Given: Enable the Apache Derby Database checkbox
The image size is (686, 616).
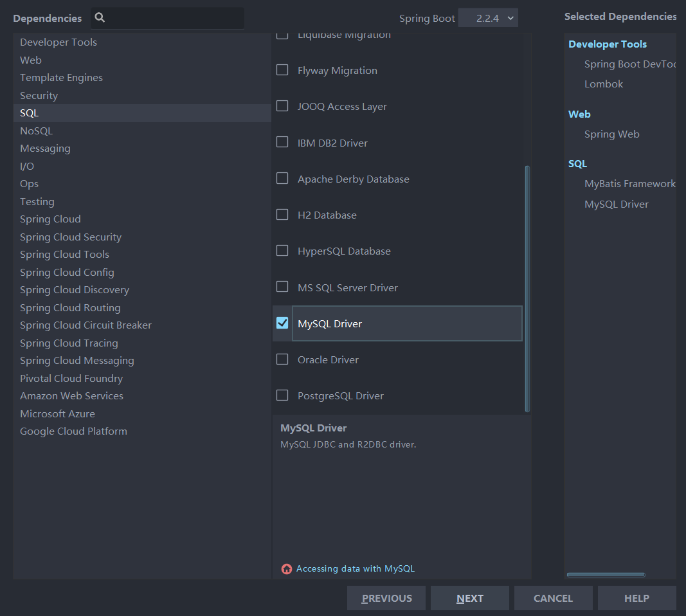Looking at the screenshot, I should 282,179.
